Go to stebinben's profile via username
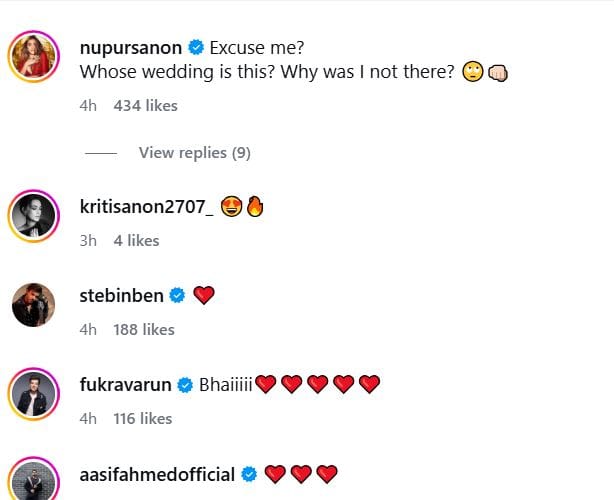This screenshot has width=614, height=500. coord(122,295)
